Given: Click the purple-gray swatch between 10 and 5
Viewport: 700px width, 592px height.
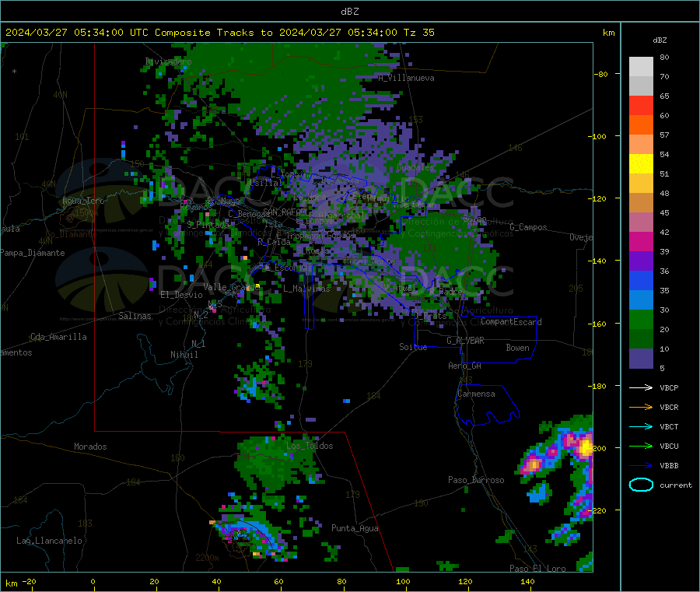Looking at the screenshot, I should pyautogui.click(x=641, y=359).
